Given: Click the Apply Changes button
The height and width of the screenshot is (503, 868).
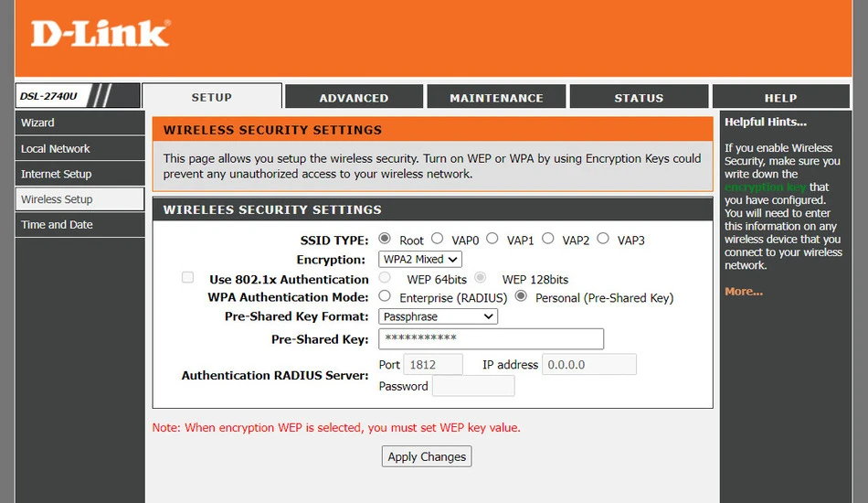Looking at the screenshot, I should point(427,456).
